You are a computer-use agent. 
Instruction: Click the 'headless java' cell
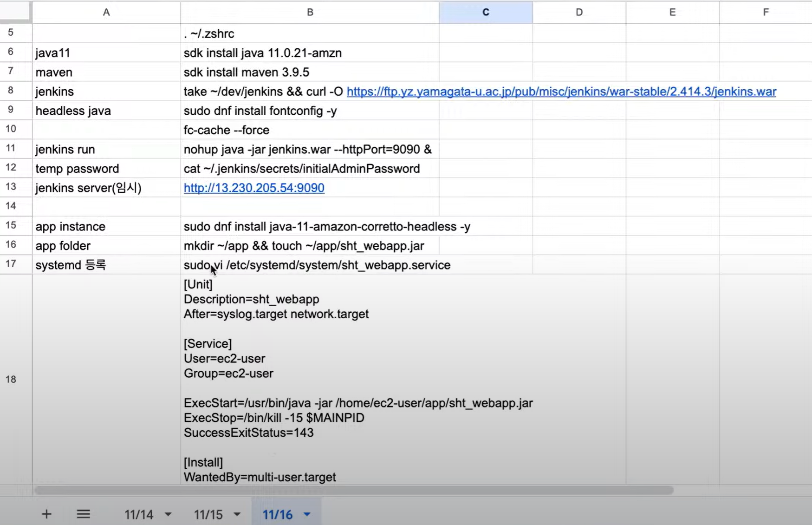click(x=106, y=110)
